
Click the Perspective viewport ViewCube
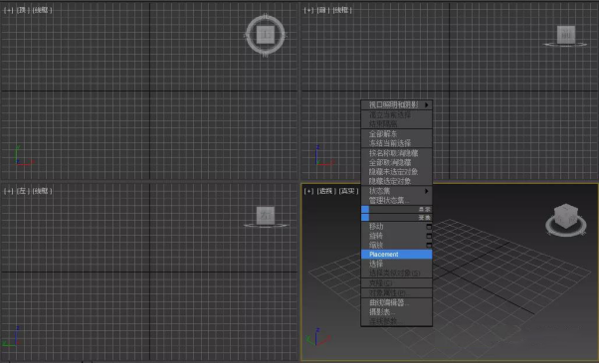566,217
